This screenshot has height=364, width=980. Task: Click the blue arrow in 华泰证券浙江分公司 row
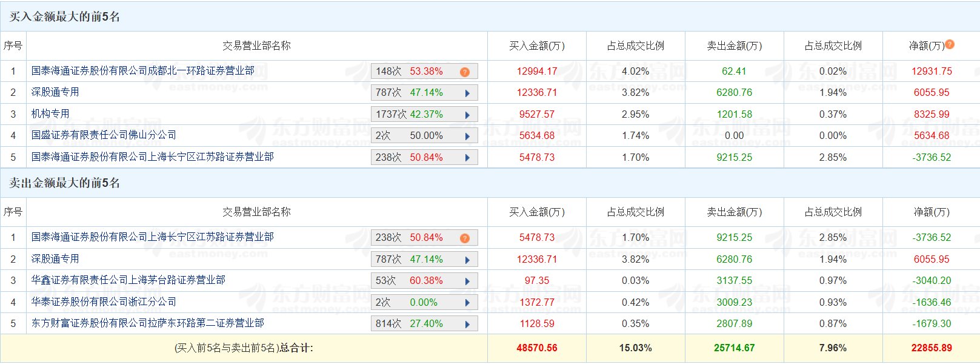[467, 303]
